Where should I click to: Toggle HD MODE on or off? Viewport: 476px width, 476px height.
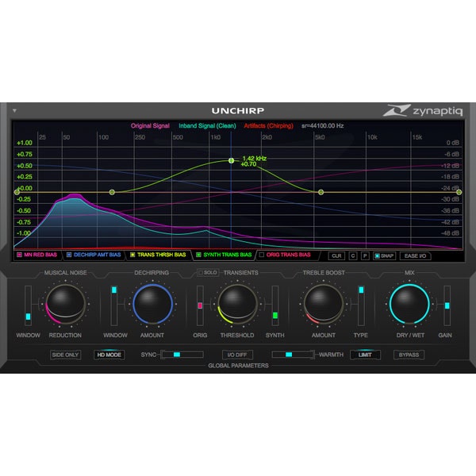[x=109, y=355]
